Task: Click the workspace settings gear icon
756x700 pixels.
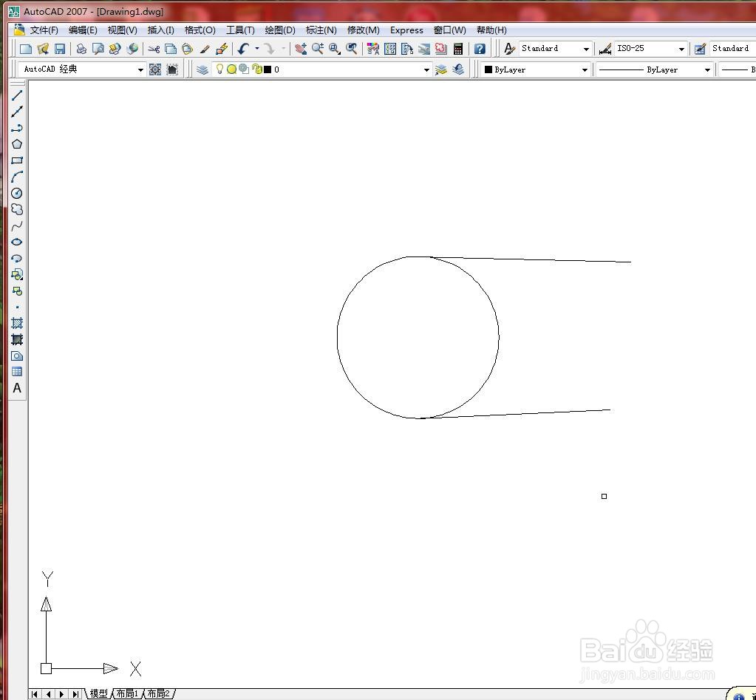Action: [x=155, y=69]
